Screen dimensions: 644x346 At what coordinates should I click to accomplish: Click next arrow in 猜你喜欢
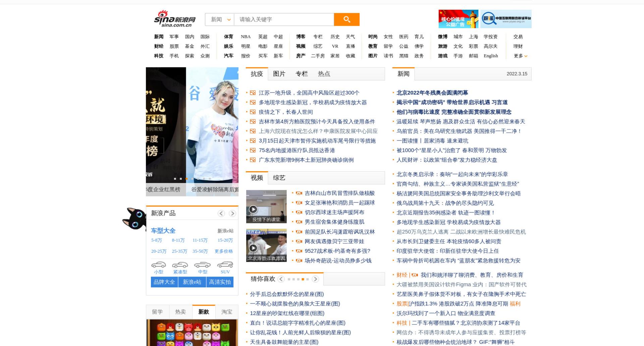click(315, 279)
